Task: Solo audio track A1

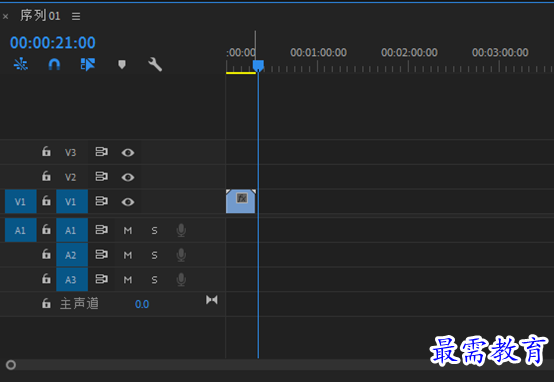Action: [x=154, y=231]
